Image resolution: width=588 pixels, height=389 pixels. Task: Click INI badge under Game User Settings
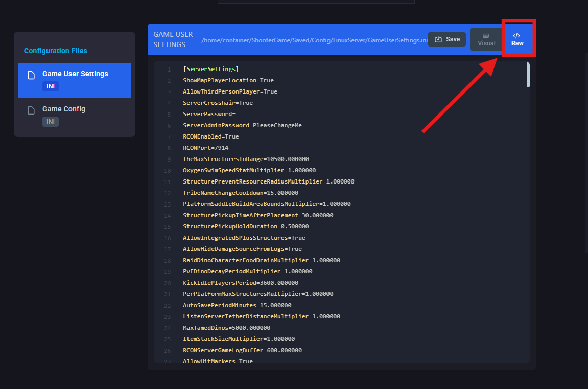pos(51,86)
